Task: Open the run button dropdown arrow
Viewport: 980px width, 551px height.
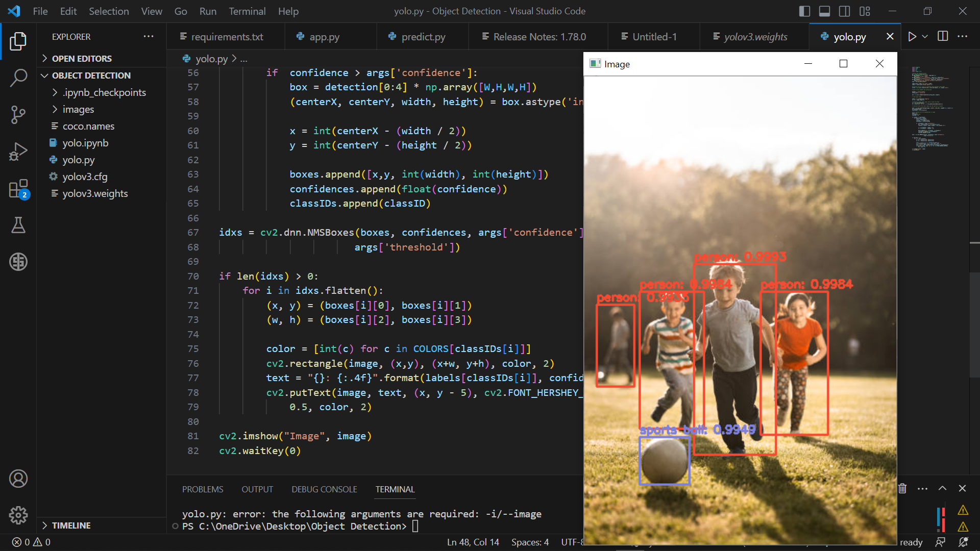Action: tap(925, 37)
